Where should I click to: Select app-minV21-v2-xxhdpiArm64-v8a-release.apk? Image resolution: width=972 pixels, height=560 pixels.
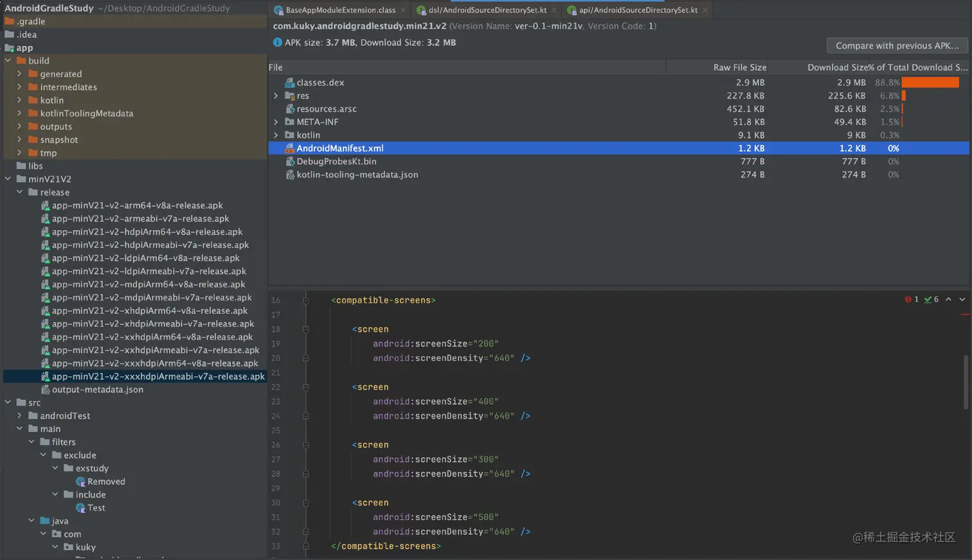pyautogui.click(x=152, y=337)
